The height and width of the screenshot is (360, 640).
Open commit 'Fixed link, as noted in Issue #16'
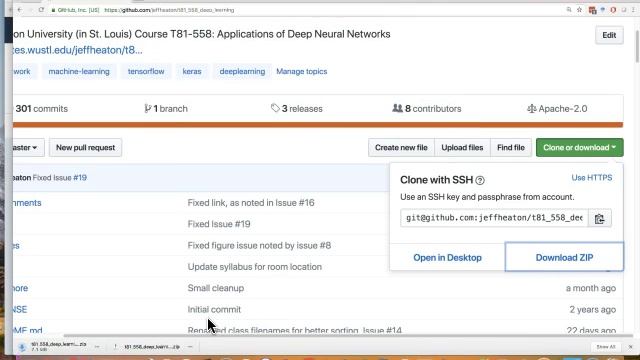click(251, 203)
